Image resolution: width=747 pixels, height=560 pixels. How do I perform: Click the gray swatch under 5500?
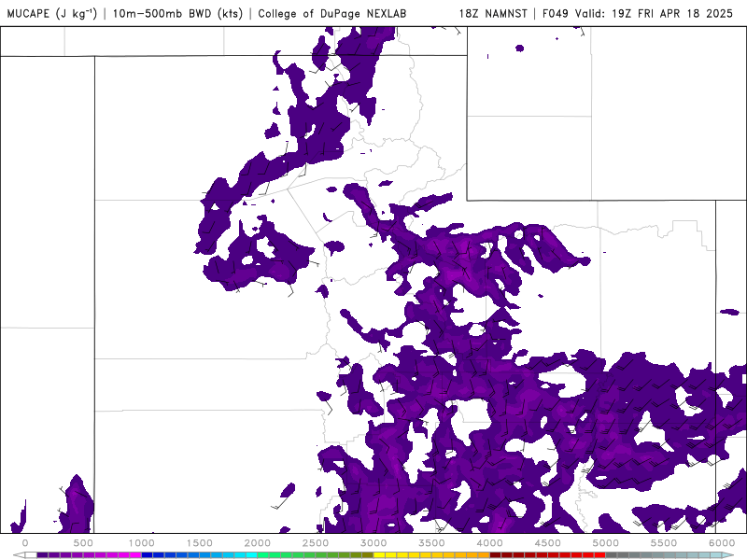(669, 555)
